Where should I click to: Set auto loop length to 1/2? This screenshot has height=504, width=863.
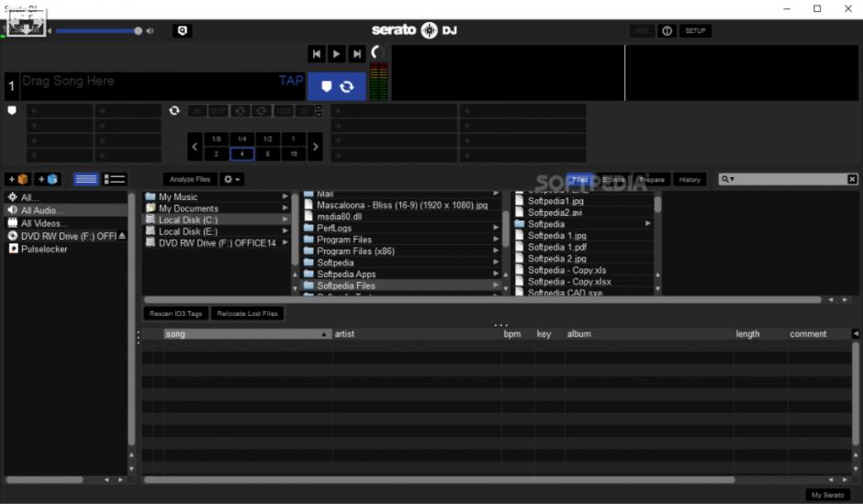coord(267,140)
